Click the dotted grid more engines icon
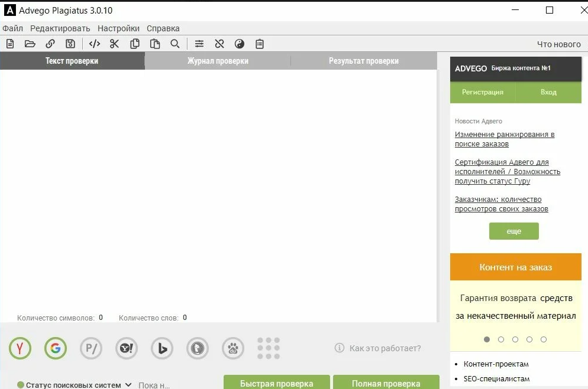The image size is (588, 389). (268, 348)
